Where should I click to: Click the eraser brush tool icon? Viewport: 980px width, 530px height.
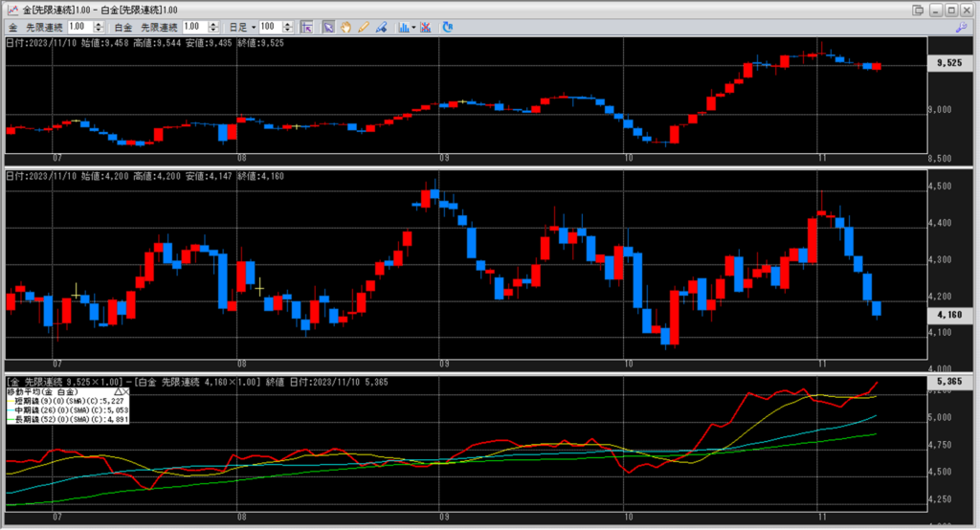pos(381,27)
